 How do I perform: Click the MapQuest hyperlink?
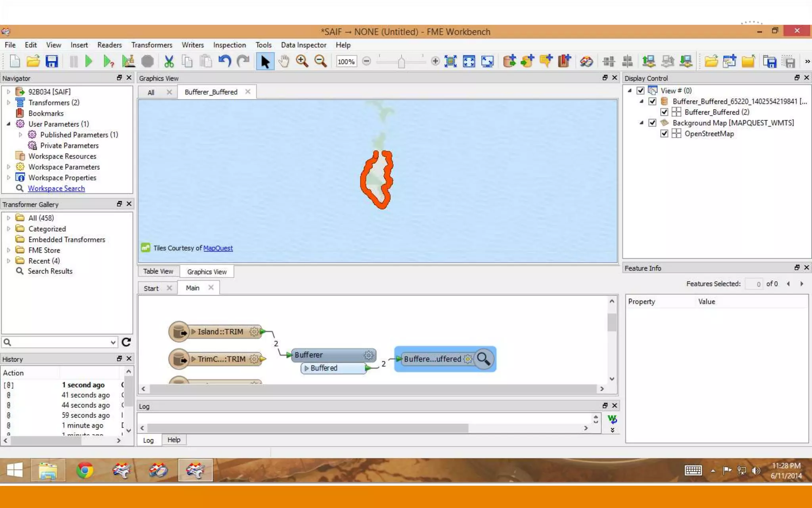(x=218, y=248)
